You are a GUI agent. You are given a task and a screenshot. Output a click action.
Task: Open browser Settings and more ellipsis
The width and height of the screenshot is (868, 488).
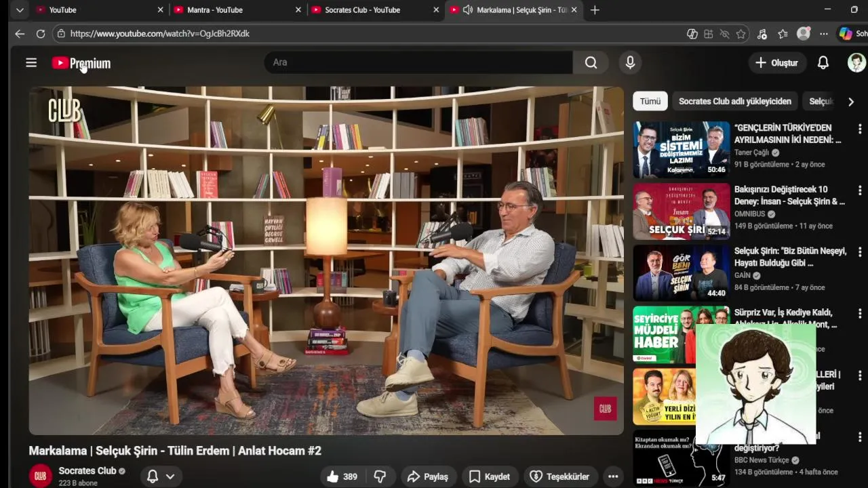(x=824, y=34)
